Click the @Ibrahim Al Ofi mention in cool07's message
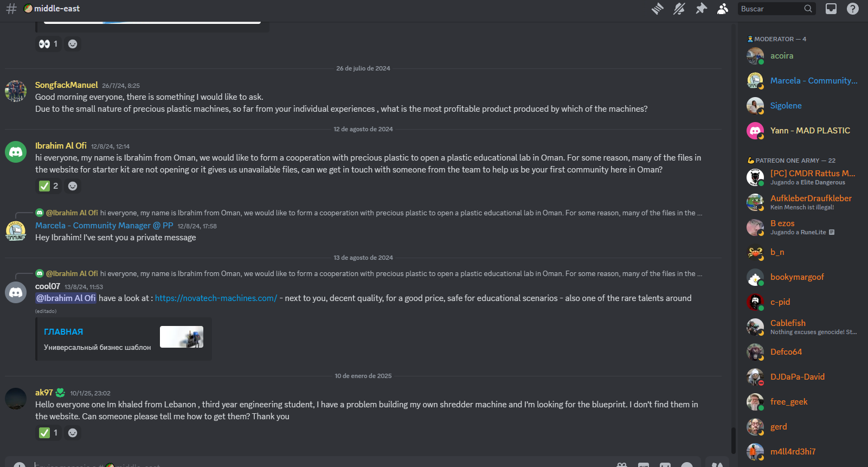Screen dimensions: 868x467 tap(66, 298)
